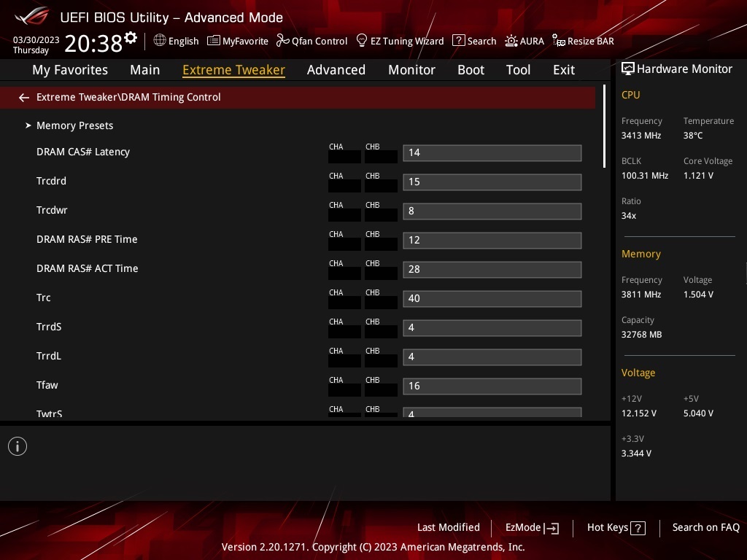Click the BCLK 100.31 MHz value

coord(645,175)
